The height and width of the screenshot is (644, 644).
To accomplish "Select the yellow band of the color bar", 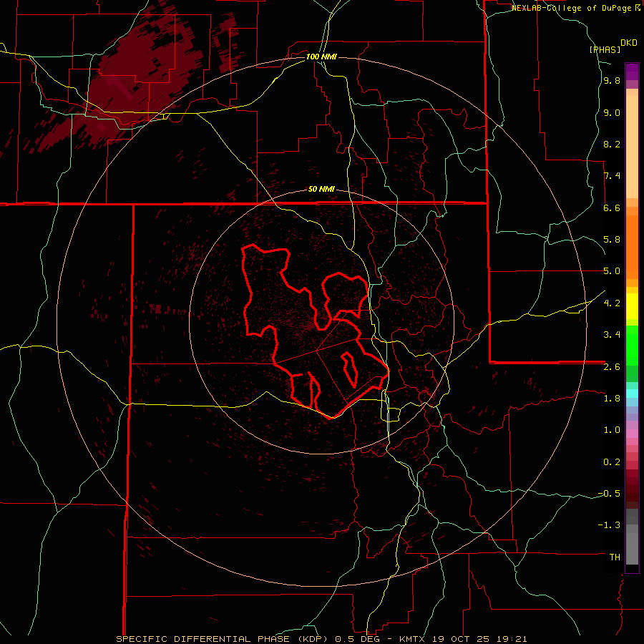I will pos(632,306).
